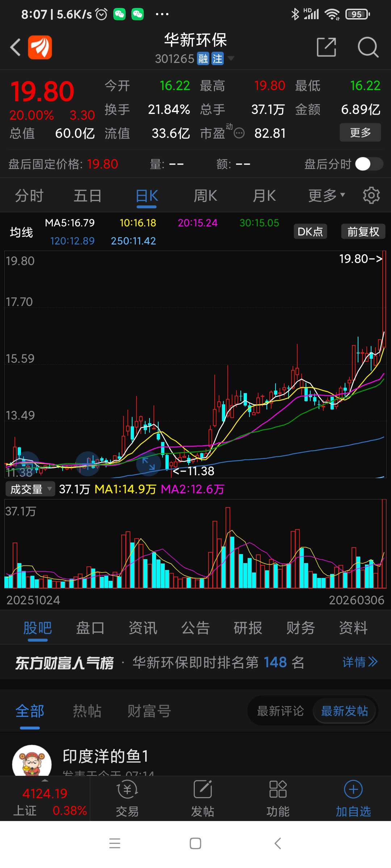Open the 资料 profile tab
This screenshot has height=868, width=391.
tap(353, 628)
